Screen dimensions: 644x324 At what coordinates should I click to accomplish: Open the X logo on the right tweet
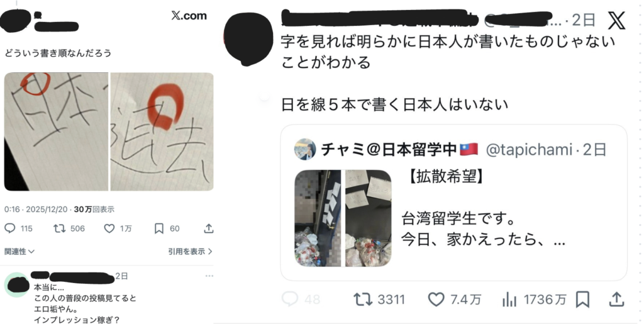[616, 21]
